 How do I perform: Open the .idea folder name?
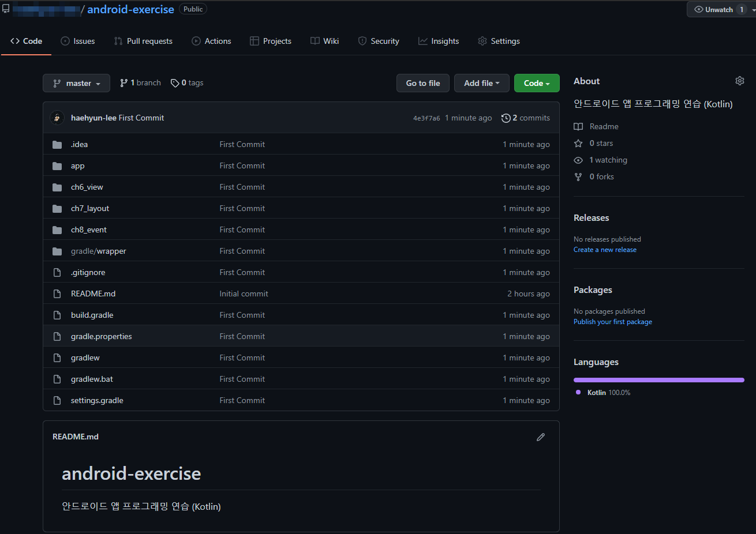coord(79,144)
